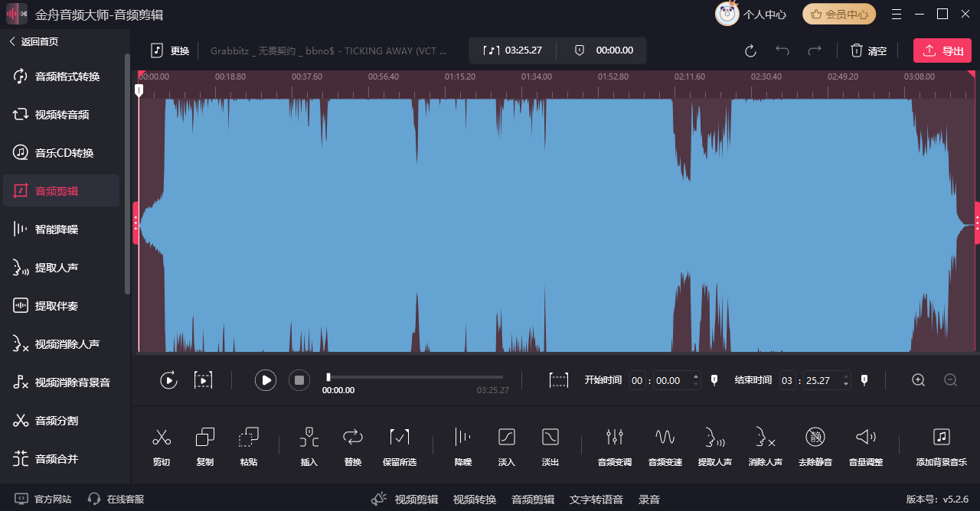Select the 保留所选 (keep selection) tool
Image resolution: width=980 pixels, height=511 pixels.
pos(400,447)
